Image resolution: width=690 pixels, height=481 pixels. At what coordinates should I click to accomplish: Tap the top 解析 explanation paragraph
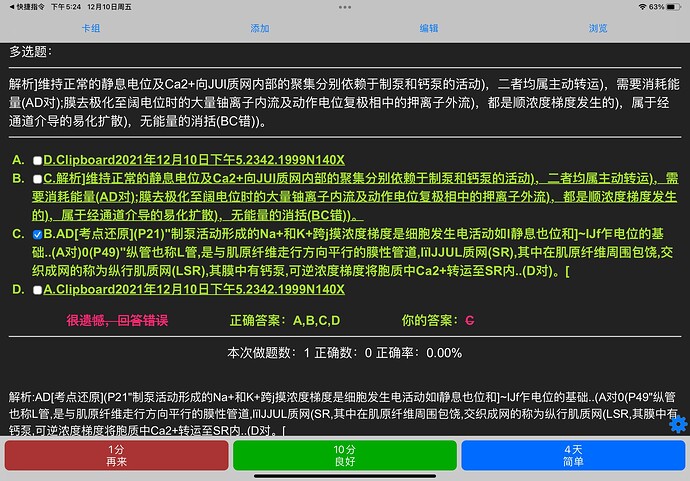coord(345,103)
